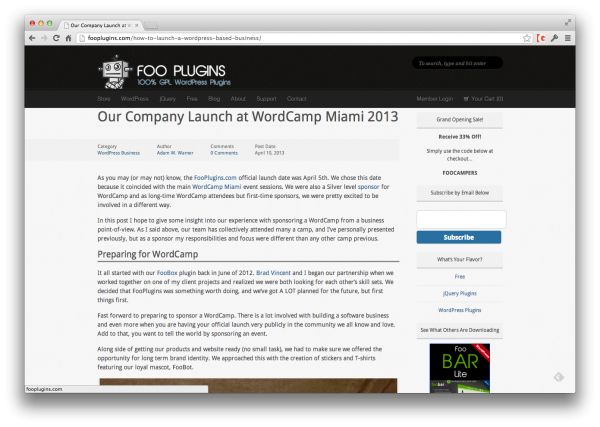Go back with the browser back arrow
Image resolution: width=600 pixels, height=427 pixels.
pyautogui.click(x=32, y=38)
